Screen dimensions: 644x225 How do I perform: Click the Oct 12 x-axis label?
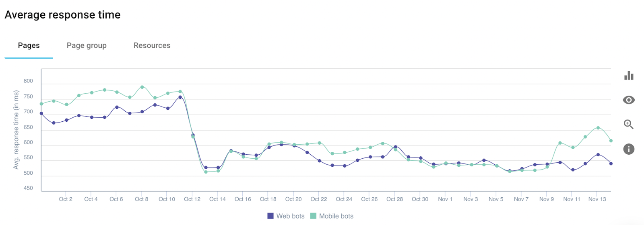pos(192,199)
